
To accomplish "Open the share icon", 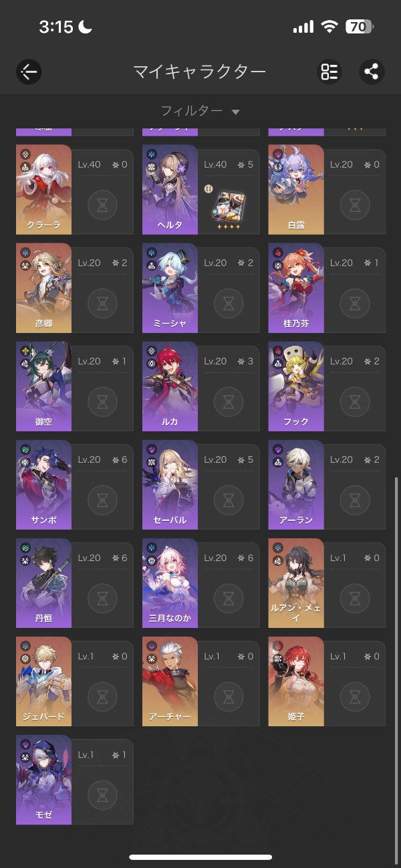I will (372, 72).
